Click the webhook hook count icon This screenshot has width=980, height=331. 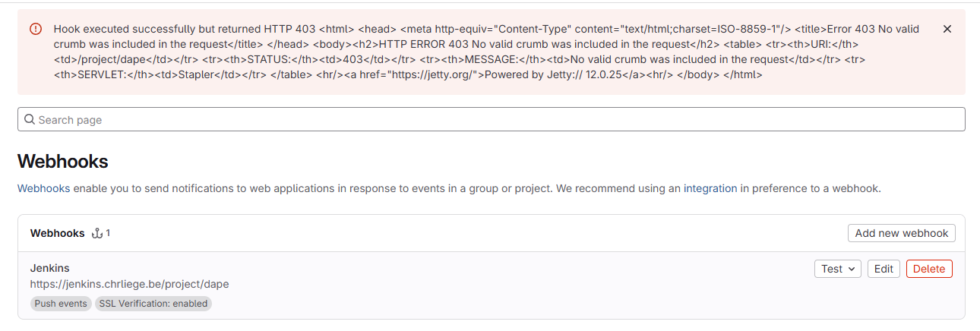[96, 233]
